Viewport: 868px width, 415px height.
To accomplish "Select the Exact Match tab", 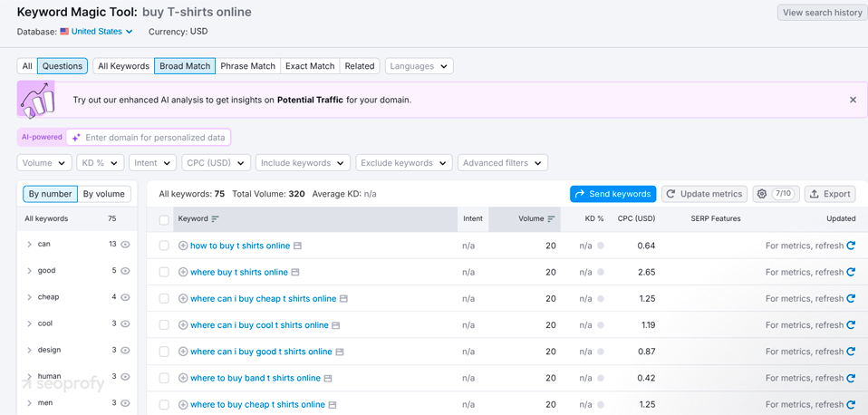I will pos(310,66).
